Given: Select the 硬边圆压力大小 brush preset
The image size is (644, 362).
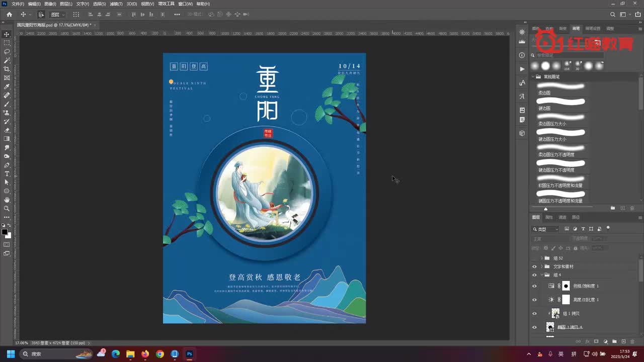Looking at the screenshot, I should pos(561,135).
